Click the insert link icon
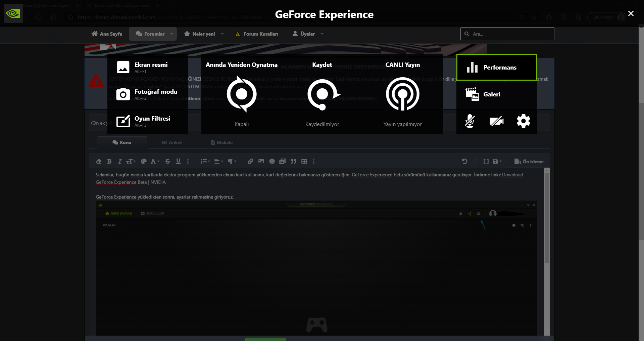 point(250,161)
